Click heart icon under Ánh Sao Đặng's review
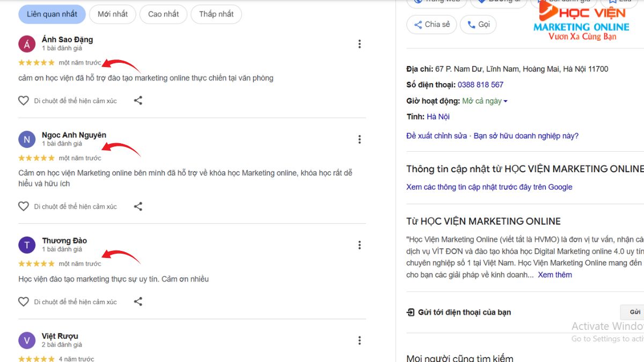 tap(24, 100)
